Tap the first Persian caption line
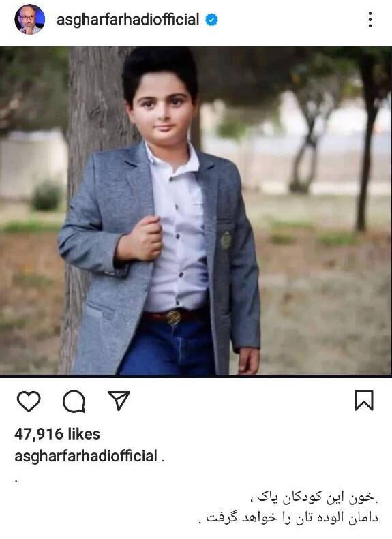392x539 pixels. (318, 497)
